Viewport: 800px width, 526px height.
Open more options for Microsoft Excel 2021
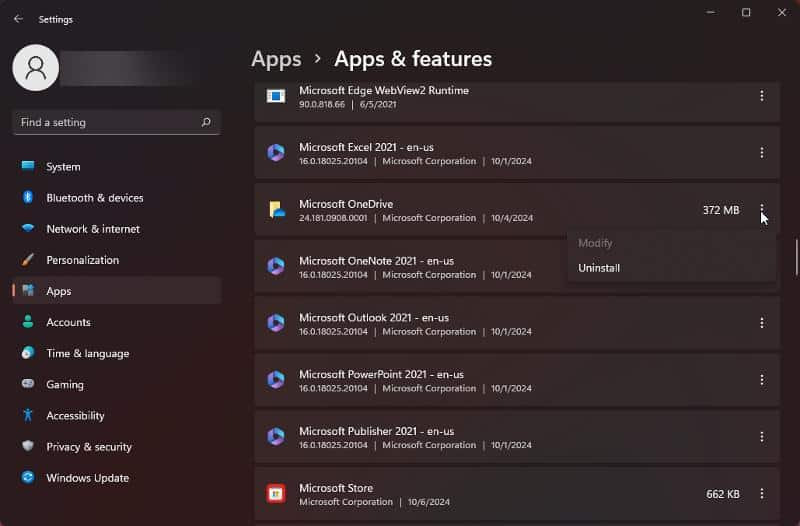pos(762,153)
